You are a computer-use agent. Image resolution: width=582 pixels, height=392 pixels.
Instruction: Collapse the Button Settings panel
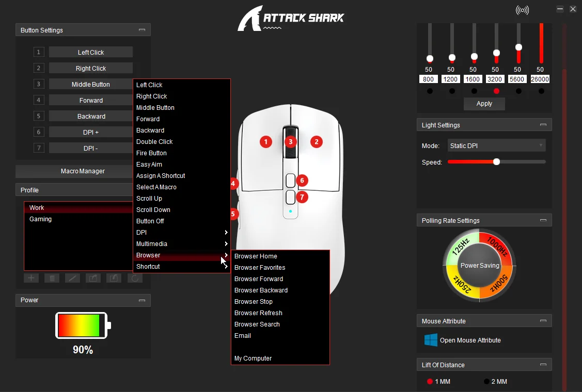[142, 30]
